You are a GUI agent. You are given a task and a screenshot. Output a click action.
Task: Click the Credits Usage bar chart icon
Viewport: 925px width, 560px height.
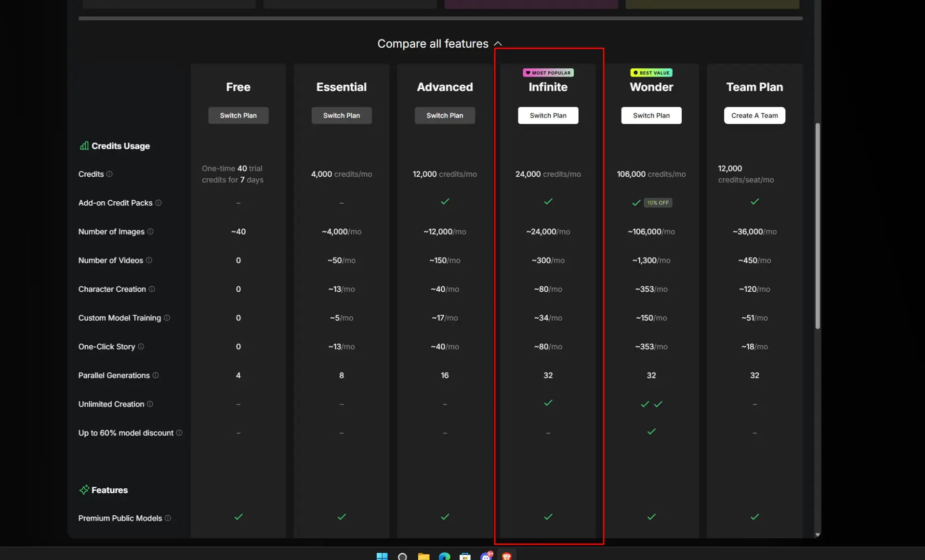point(84,145)
